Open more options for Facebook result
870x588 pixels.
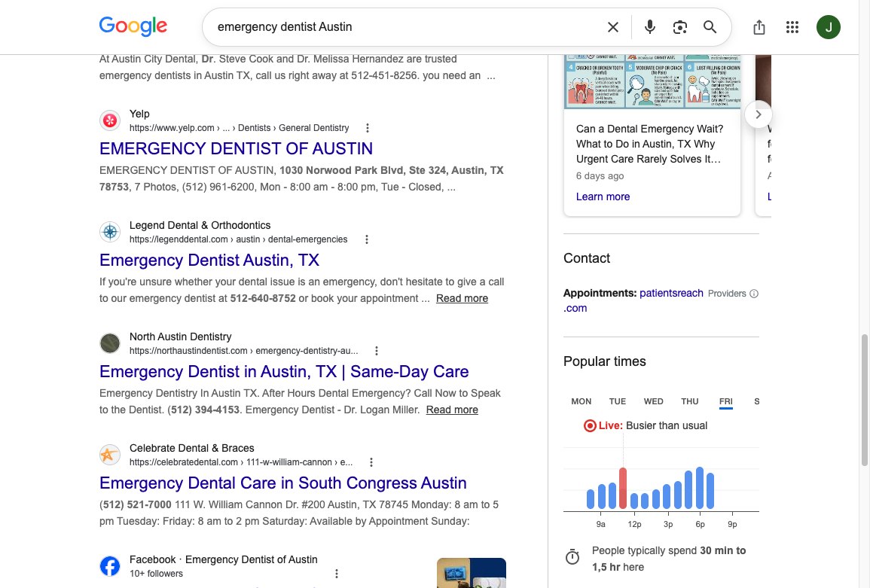tap(336, 574)
